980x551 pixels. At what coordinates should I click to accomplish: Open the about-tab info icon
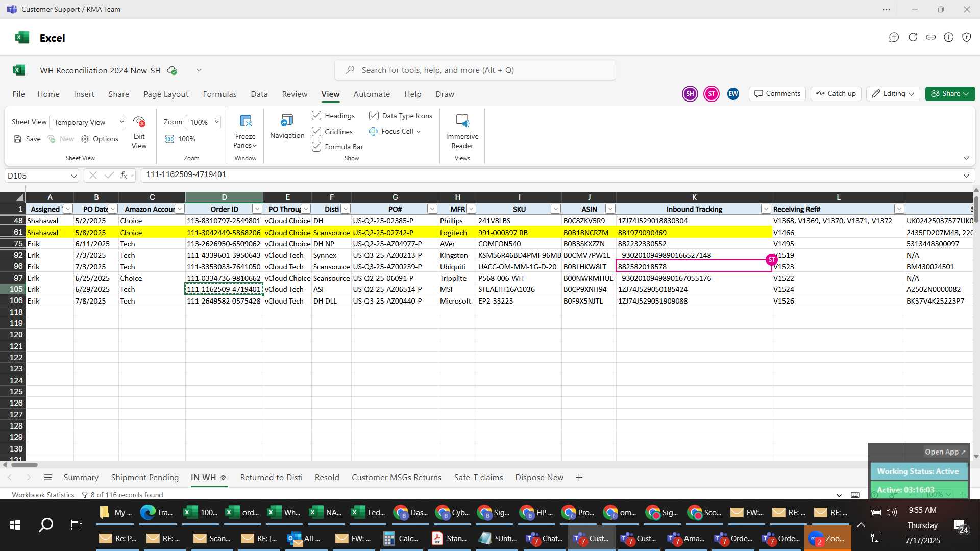point(948,37)
